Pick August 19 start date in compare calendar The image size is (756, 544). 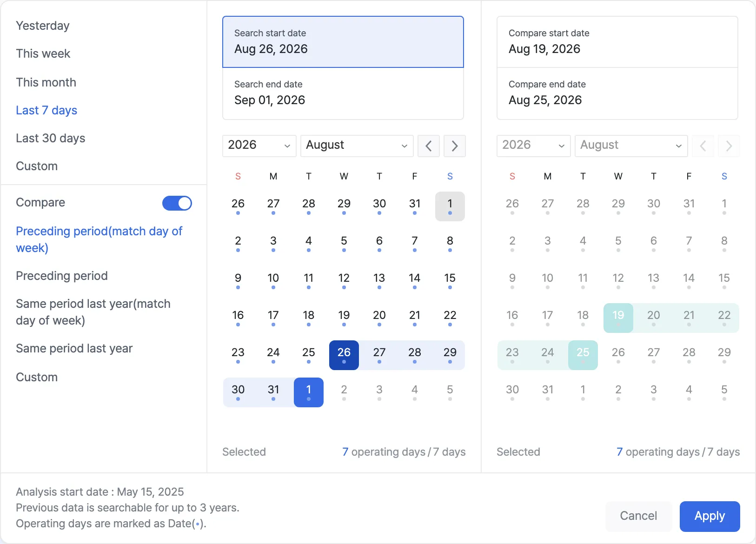(x=618, y=318)
